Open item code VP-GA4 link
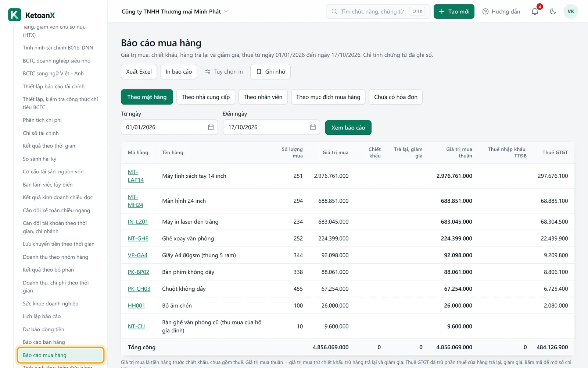The image size is (588, 368). pyautogui.click(x=137, y=255)
